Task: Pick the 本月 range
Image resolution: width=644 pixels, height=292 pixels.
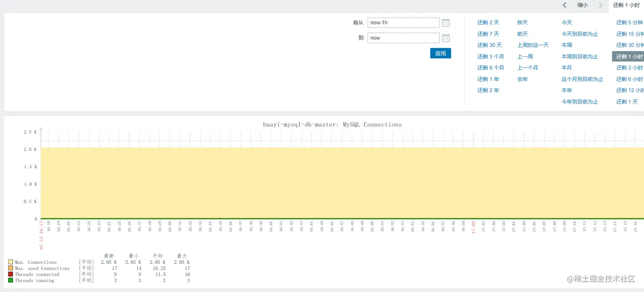Action: point(567,68)
